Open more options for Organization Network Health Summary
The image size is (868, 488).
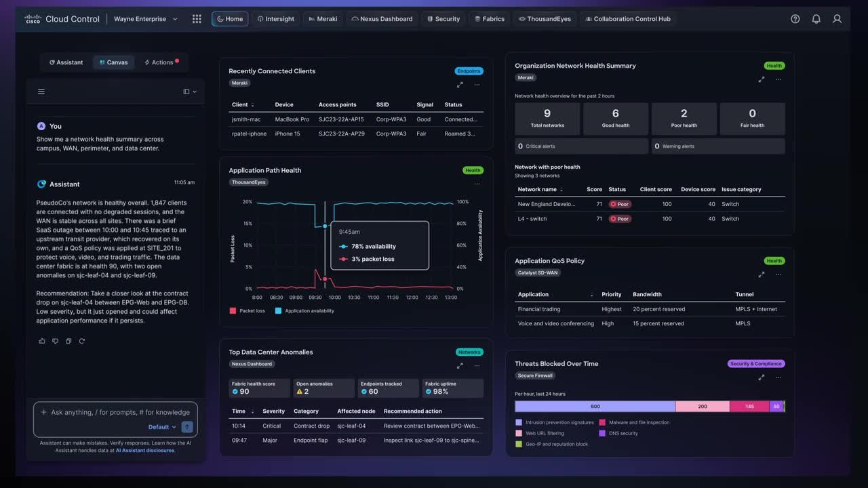pos(778,79)
